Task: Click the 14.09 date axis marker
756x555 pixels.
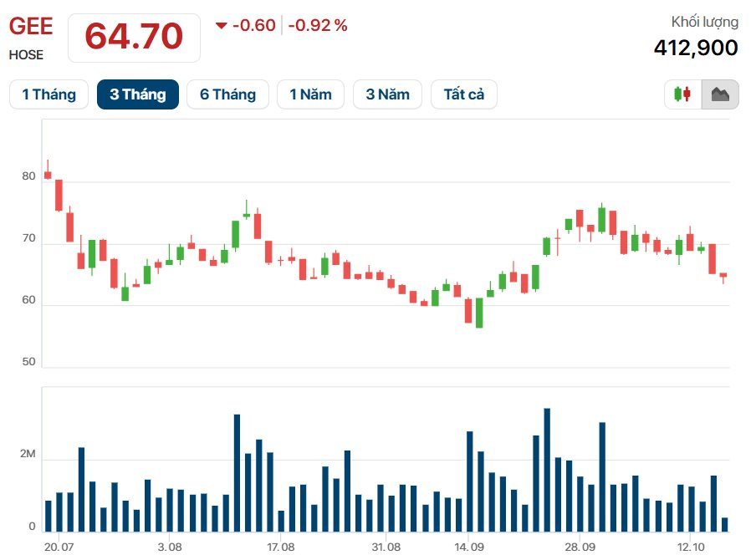Action: click(468, 547)
